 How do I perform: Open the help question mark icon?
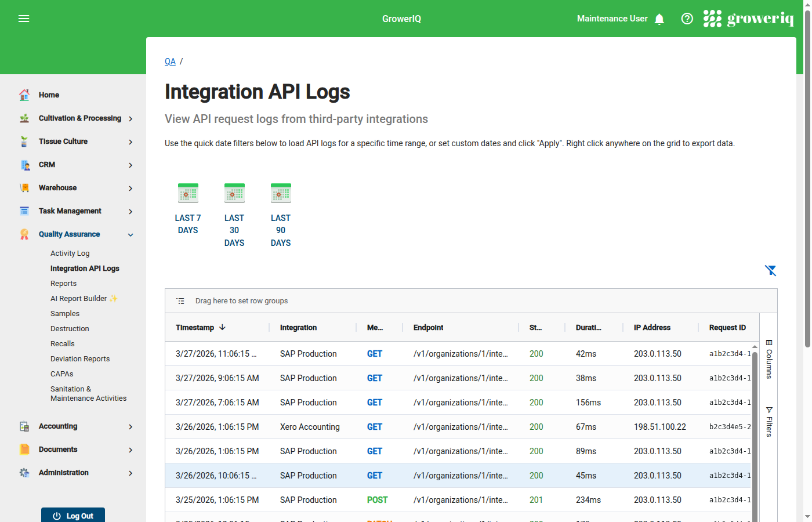[687, 19]
